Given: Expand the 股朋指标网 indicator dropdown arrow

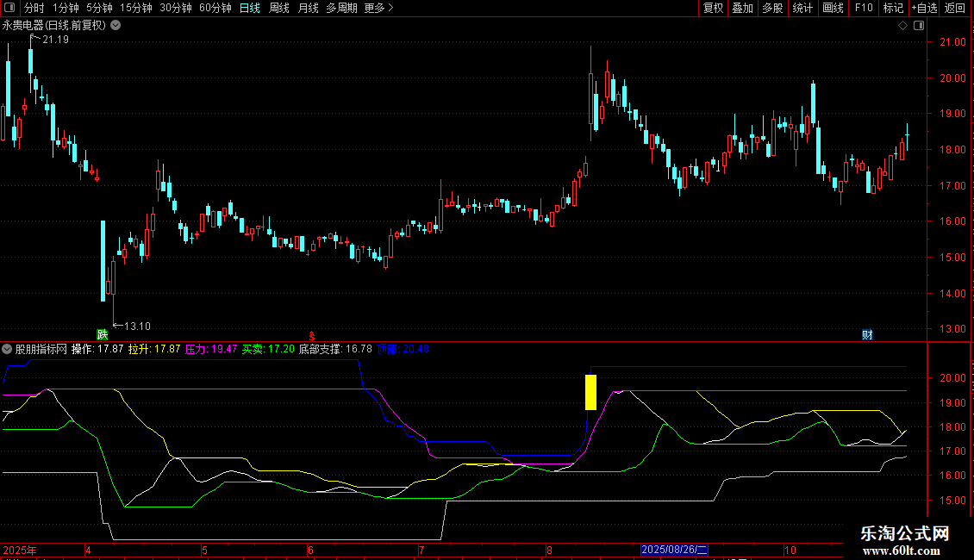Looking at the screenshot, I should [x=8, y=349].
